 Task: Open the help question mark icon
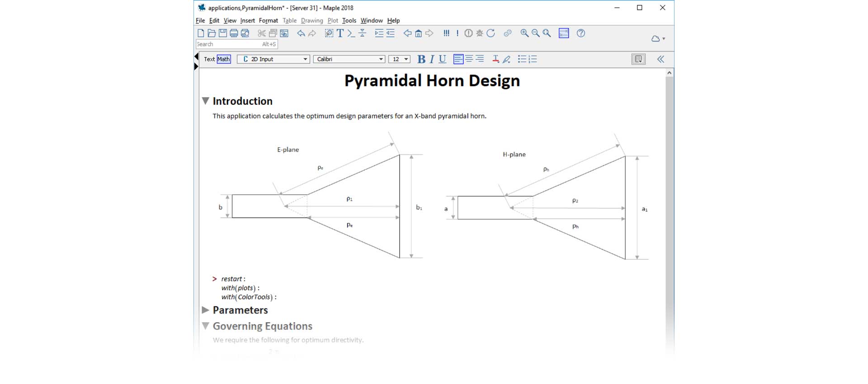[581, 33]
